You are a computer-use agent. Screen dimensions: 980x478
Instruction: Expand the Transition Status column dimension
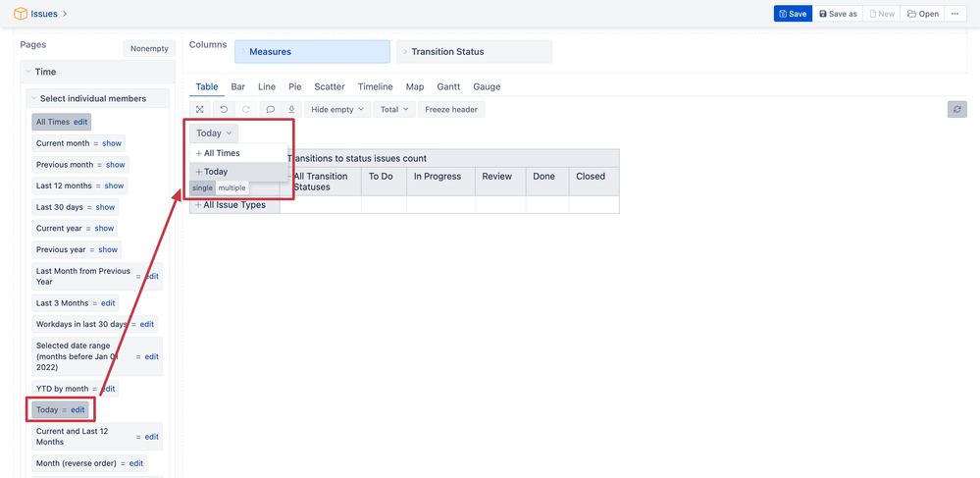point(405,52)
